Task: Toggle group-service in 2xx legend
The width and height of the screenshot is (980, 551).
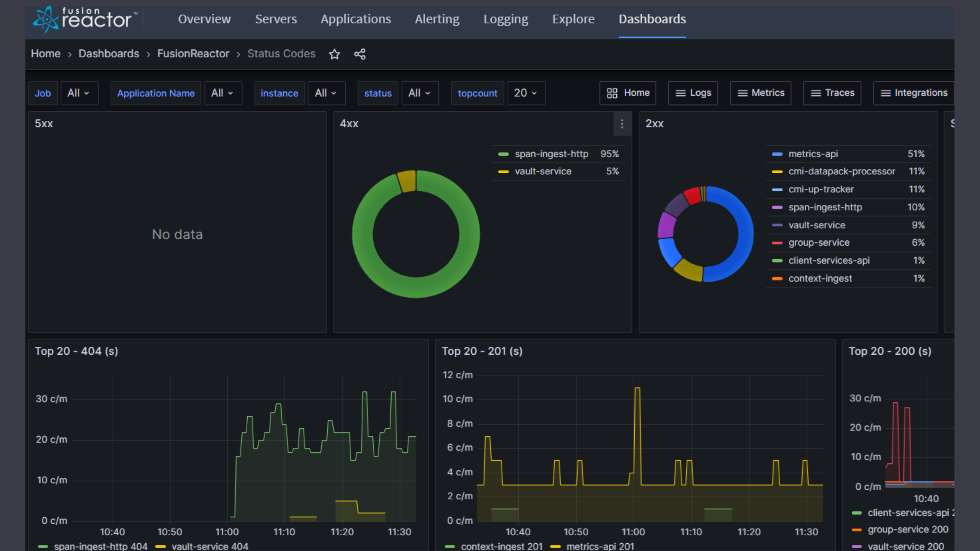Action: tap(819, 243)
